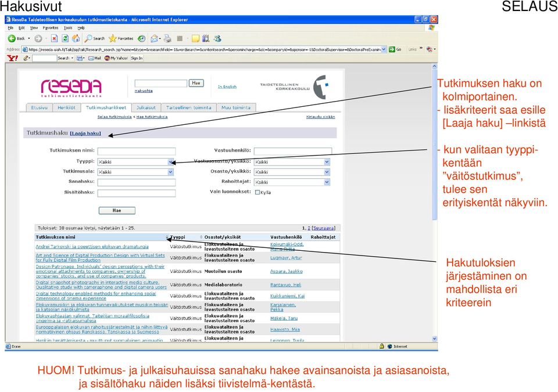This screenshot has width=558, height=392.
Task: Open the Tools menu
Action: tap(68, 28)
